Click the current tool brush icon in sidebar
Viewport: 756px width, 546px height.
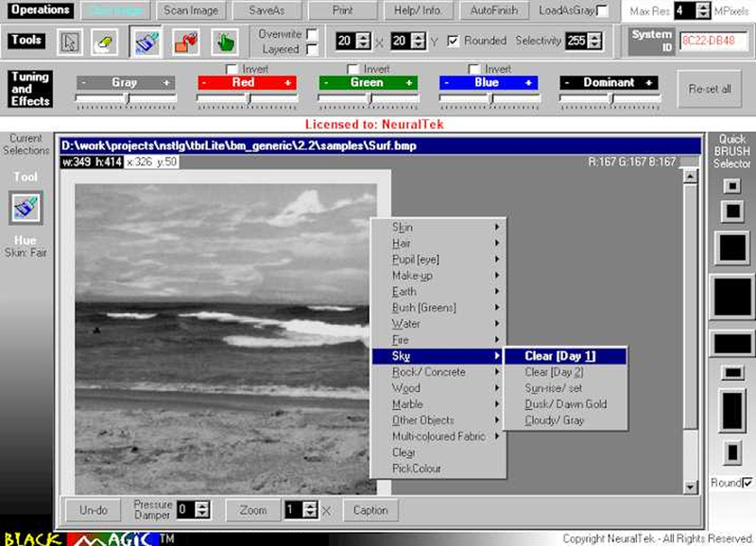point(26,206)
